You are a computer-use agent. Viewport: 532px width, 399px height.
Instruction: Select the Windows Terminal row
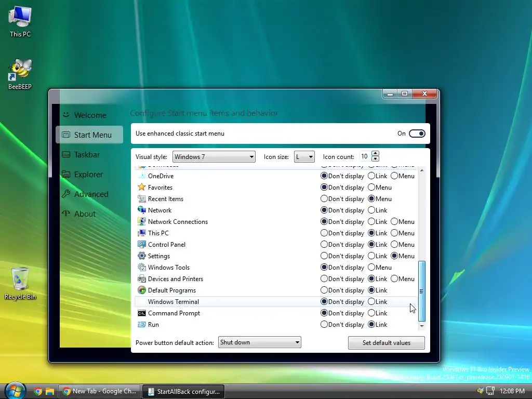coord(275,302)
